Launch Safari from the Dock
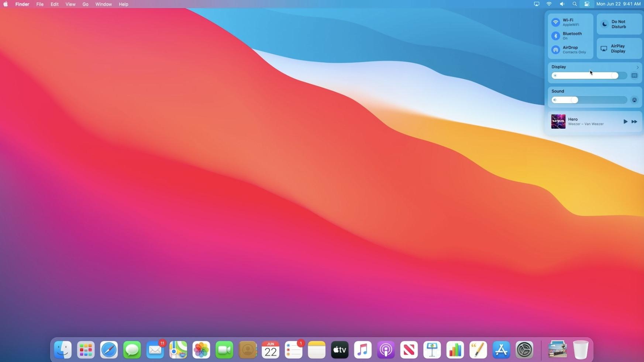644x362 pixels. point(109,349)
